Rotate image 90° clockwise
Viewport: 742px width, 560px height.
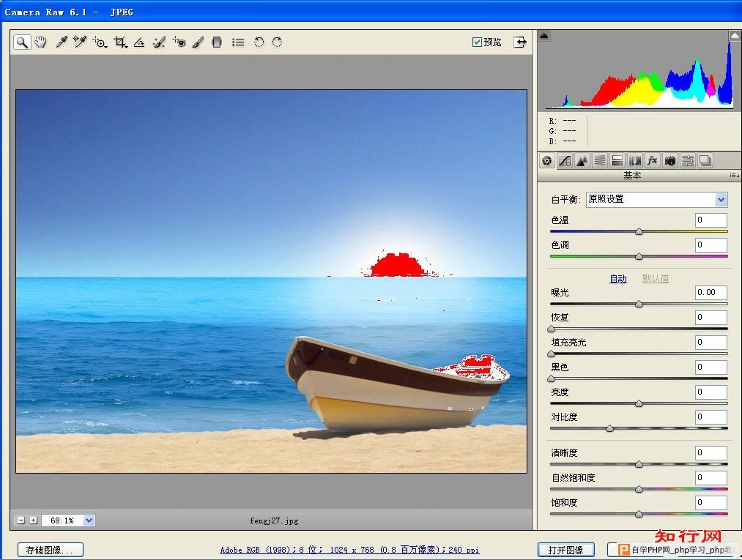pos(278,42)
